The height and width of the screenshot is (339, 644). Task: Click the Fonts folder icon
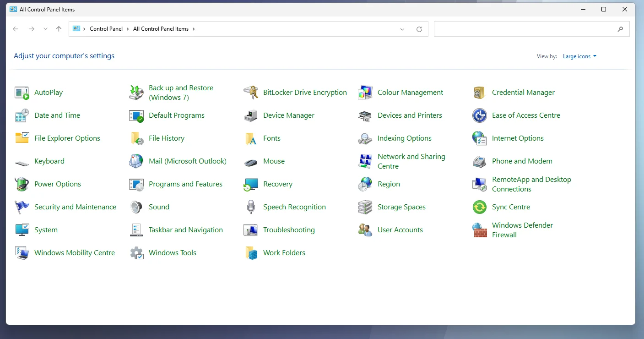(251, 138)
